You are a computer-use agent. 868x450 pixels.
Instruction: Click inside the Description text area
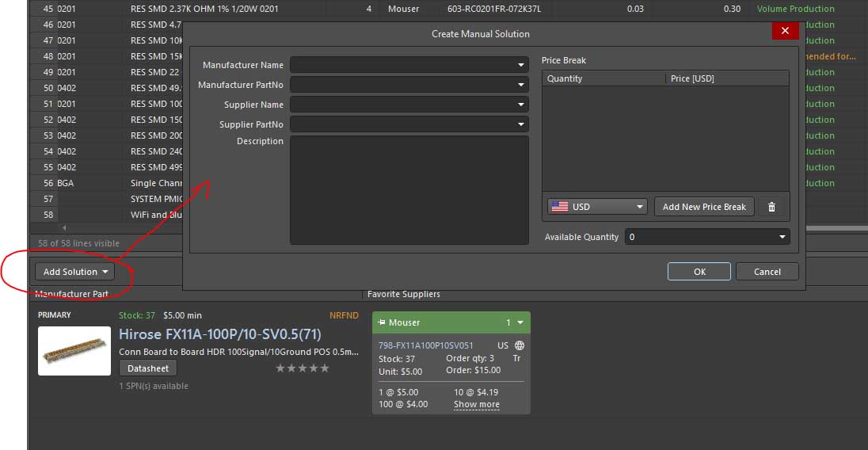409,190
